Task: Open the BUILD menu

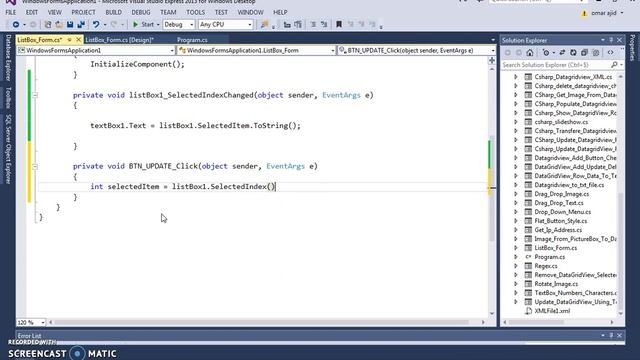Action: click(x=113, y=12)
